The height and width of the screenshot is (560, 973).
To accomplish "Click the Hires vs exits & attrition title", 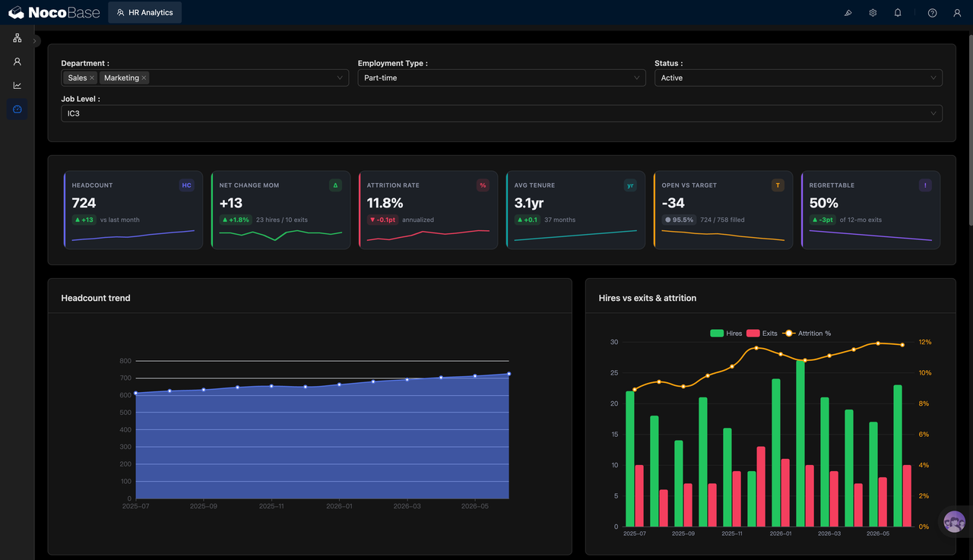I will [648, 298].
